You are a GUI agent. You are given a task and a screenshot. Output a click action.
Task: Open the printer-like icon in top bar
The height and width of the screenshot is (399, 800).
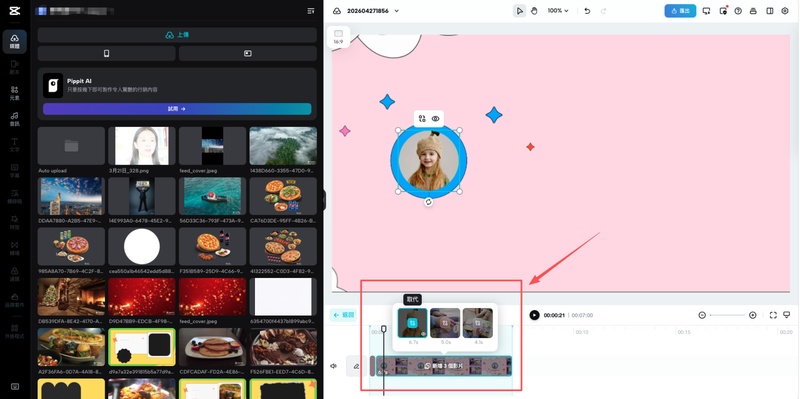(753, 11)
